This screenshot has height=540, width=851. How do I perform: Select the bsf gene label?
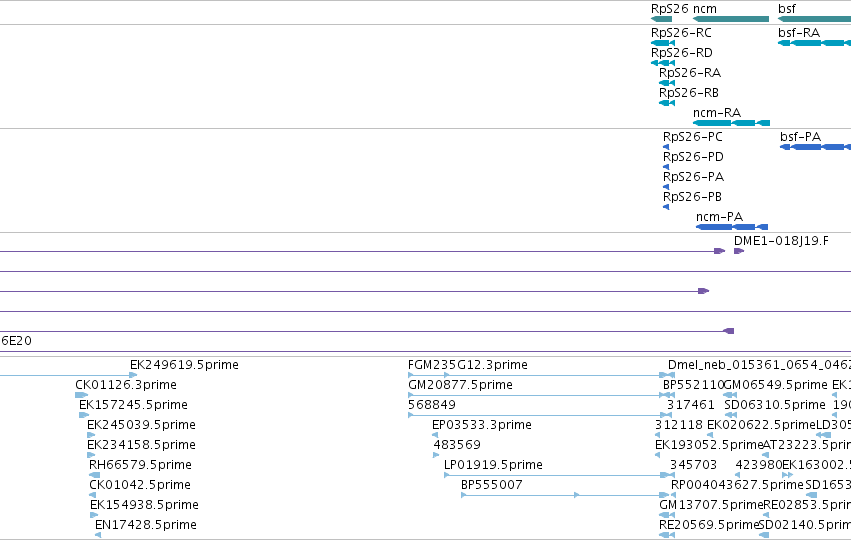click(x=787, y=9)
